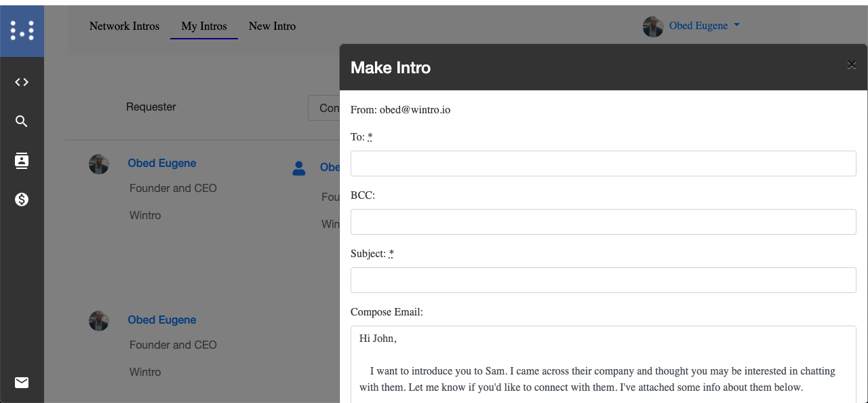
Task: Open the contacts icon in the sidebar
Action: (22, 161)
